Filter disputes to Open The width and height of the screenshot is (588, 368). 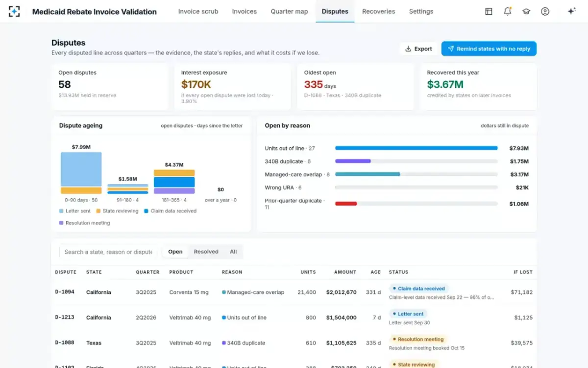point(175,252)
